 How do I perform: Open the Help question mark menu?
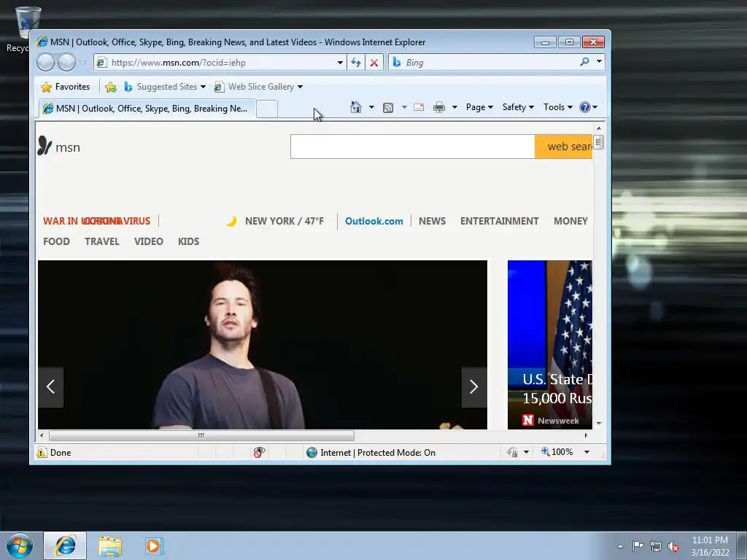point(589,107)
